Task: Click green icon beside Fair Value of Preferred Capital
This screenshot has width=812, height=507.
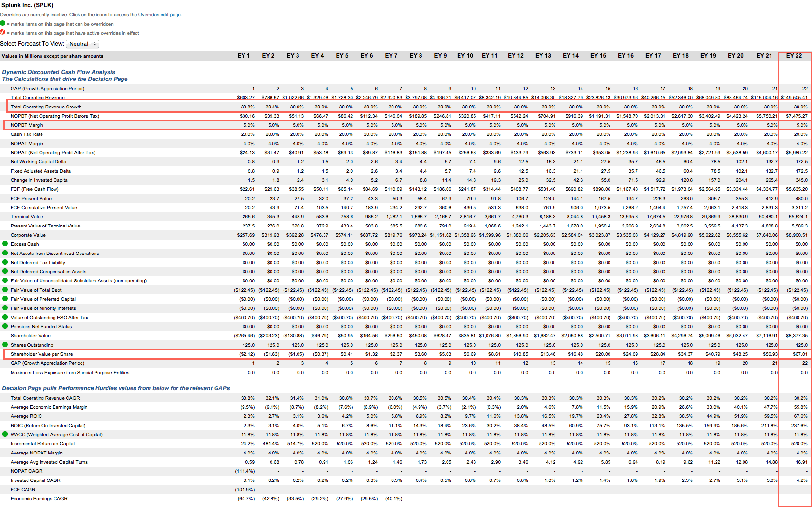Action: (5, 299)
